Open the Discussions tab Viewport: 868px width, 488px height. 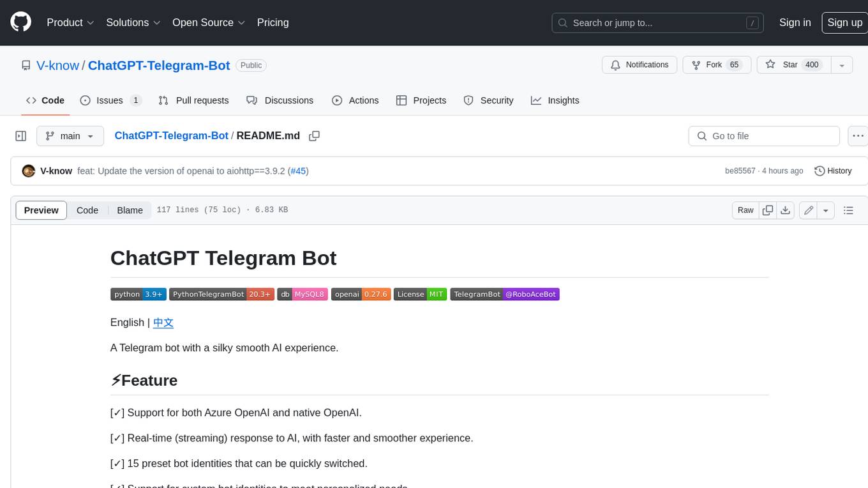coord(280,100)
